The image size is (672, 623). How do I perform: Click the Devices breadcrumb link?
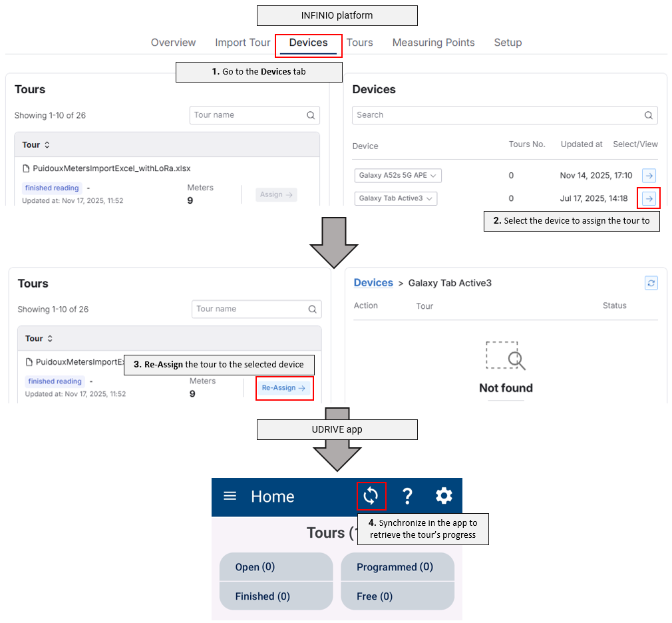tap(373, 283)
